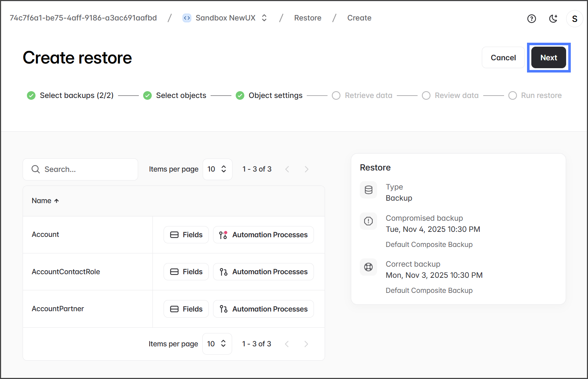Click the compromised backup warning icon
The image size is (588, 379).
point(368,221)
